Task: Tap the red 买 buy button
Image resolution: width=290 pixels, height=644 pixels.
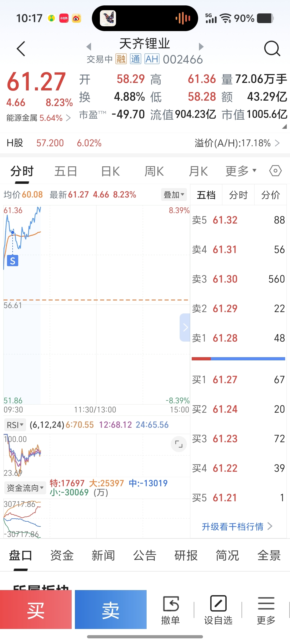Action: [x=36, y=610]
